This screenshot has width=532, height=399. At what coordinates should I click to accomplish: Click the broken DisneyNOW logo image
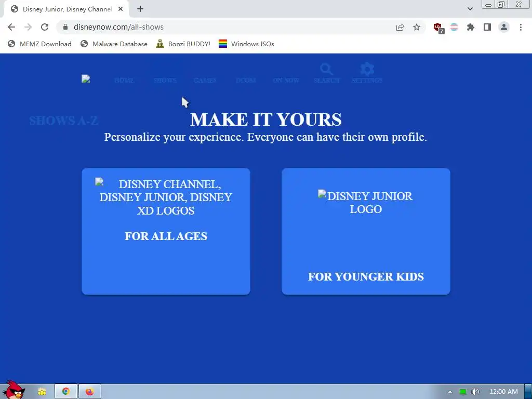(86, 79)
